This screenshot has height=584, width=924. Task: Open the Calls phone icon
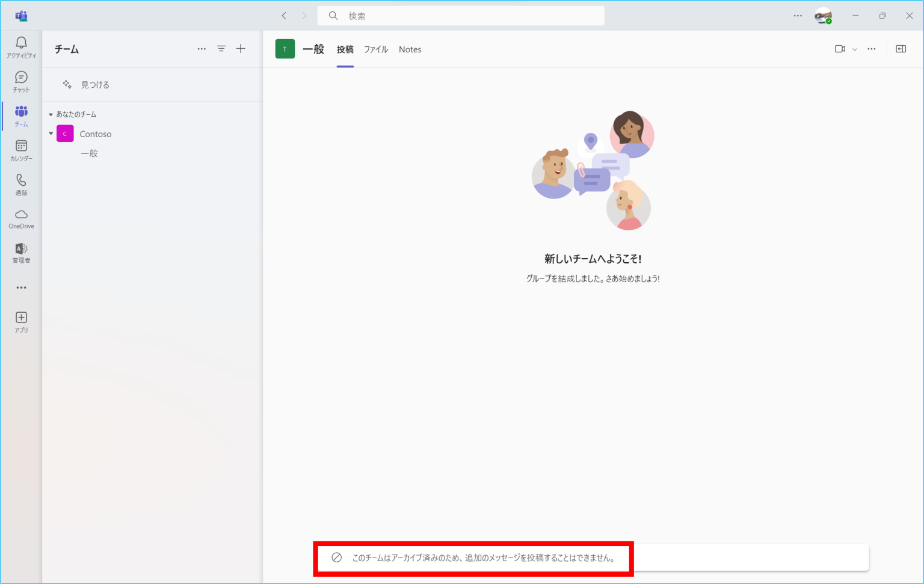(x=21, y=184)
